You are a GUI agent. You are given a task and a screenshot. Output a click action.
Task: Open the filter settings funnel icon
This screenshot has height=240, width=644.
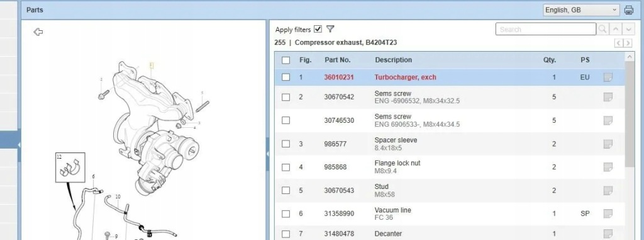[330, 29]
